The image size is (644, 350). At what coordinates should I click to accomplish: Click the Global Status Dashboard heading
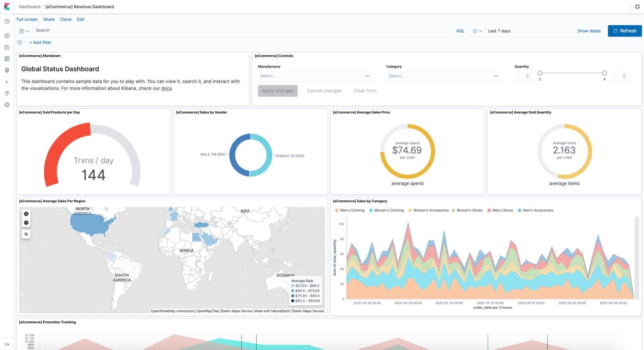pyautogui.click(x=60, y=69)
